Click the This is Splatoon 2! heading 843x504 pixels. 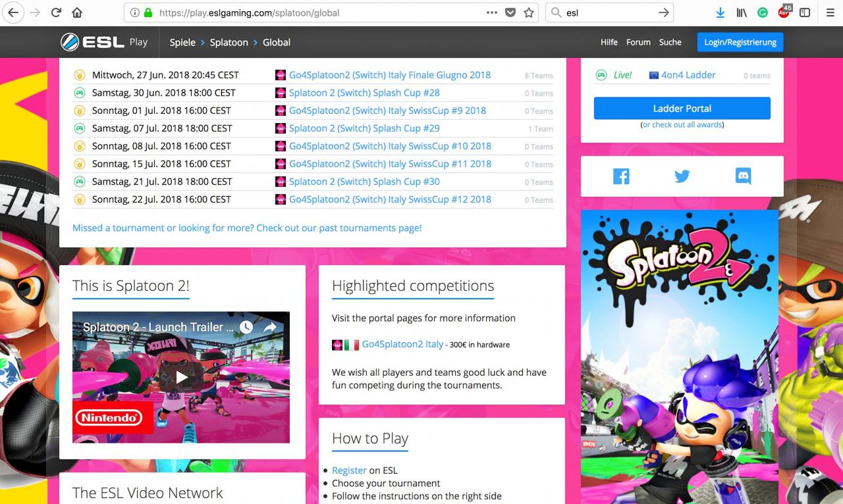(131, 286)
